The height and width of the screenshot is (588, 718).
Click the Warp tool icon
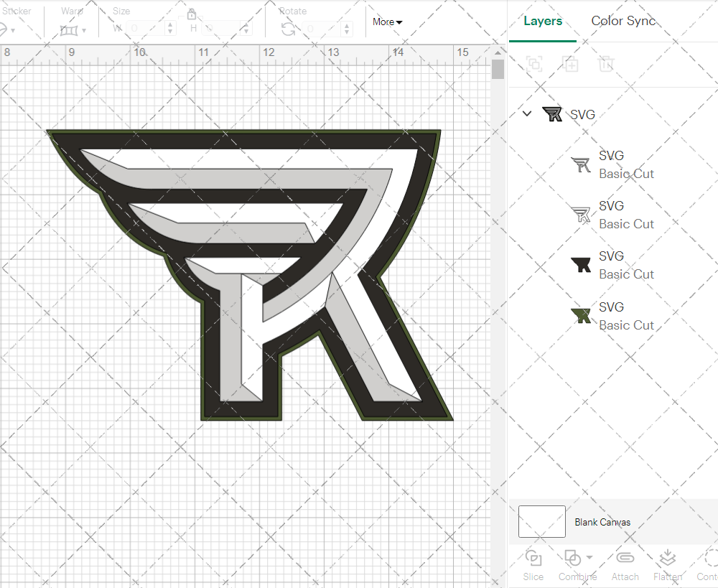pos(69,31)
